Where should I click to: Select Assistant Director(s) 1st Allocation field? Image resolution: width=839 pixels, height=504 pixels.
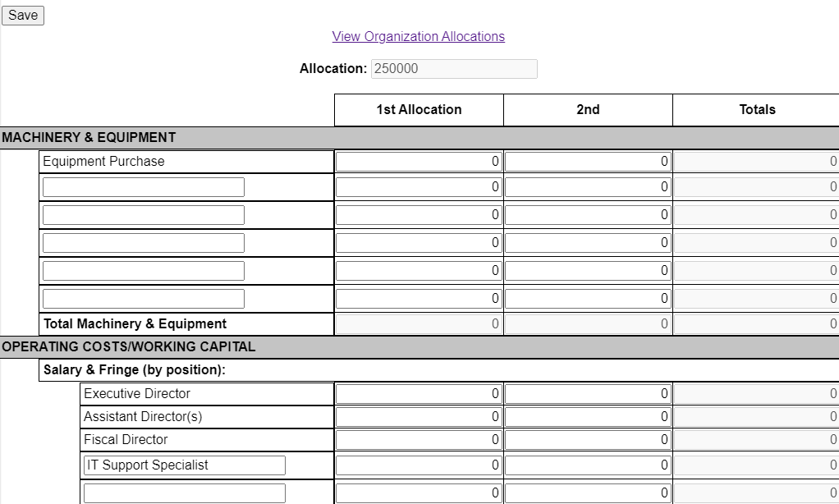point(418,416)
